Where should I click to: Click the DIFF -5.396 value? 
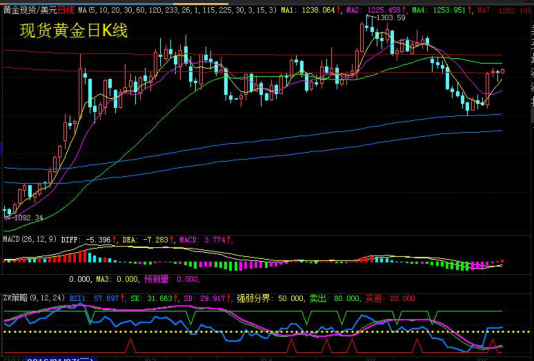coord(88,240)
